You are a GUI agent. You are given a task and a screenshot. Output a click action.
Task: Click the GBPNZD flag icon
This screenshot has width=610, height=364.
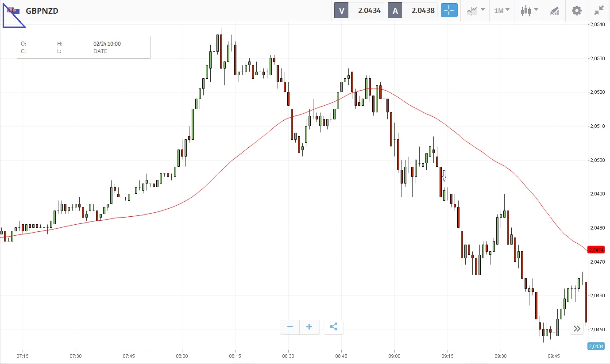coord(13,11)
